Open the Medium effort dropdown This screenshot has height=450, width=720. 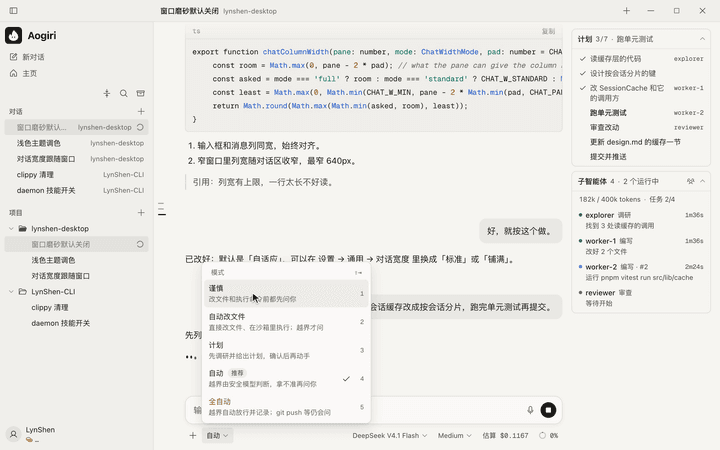click(x=455, y=435)
